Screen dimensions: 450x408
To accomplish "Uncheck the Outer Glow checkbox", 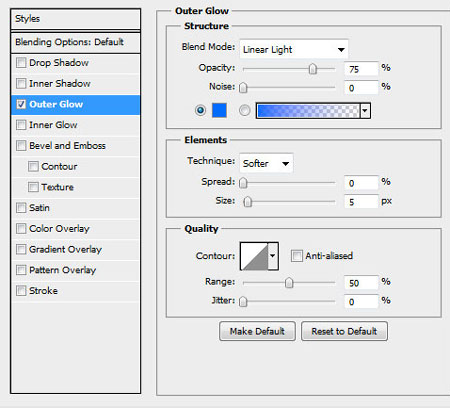I will (x=21, y=104).
